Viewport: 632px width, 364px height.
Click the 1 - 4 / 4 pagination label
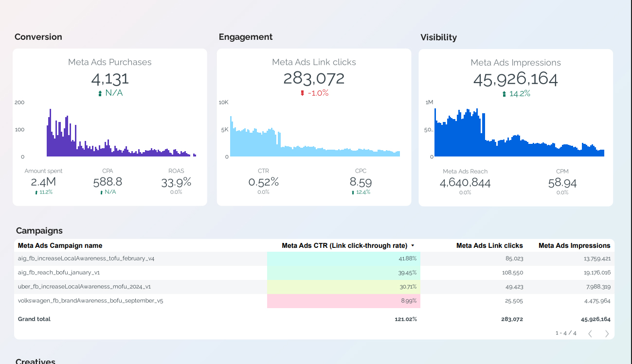click(566, 333)
